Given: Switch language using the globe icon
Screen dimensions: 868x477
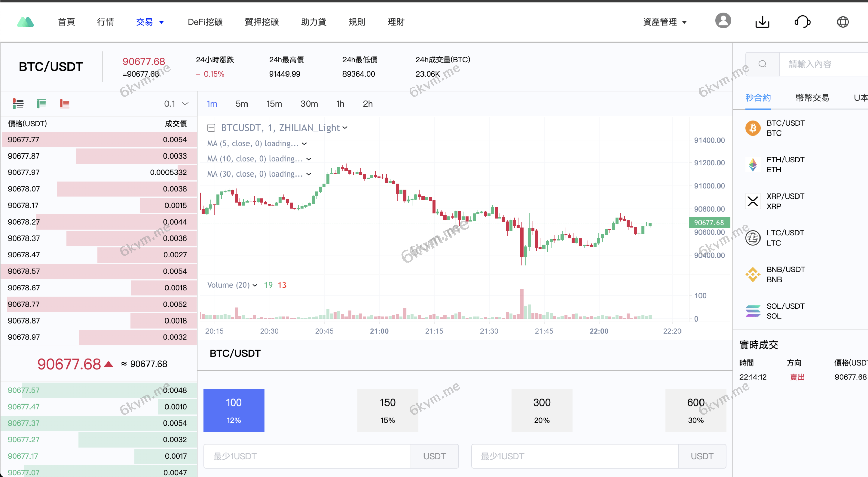Looking at the screenshot, I should pos(843,21).
